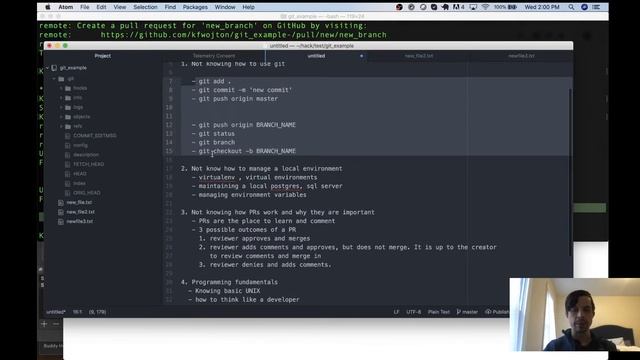Open the Notification Center list icon
Screen dimensions: 640x360
pyautogui.click(x=596, y=7)
